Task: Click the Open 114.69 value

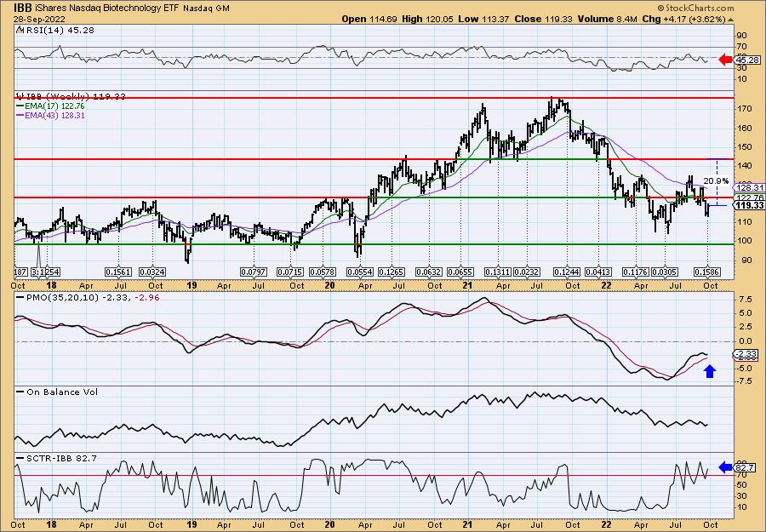Action: tap(369, 19)
